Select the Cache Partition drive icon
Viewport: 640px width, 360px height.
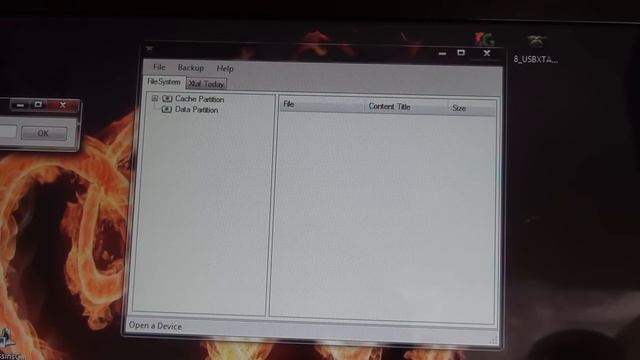(167, 98)
